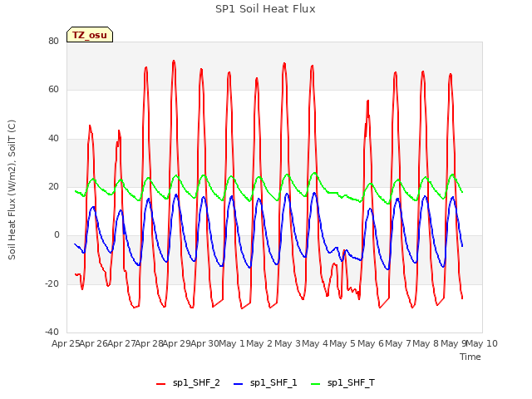Click the 0 y-axis tick label
The image size is (532, 399).
tap(57, 234)
